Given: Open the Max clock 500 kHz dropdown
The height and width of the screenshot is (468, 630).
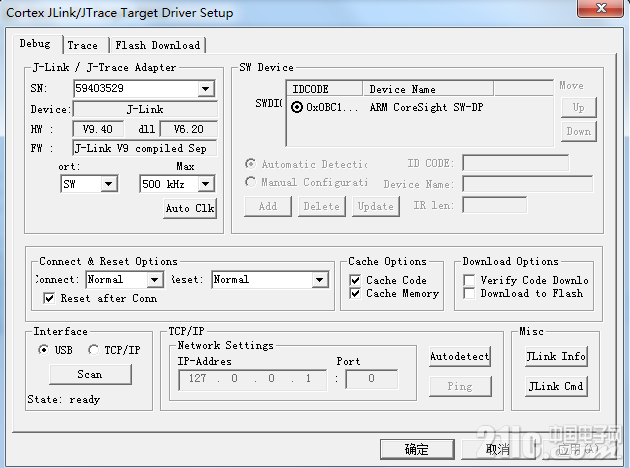Looking at the screenshot, I should click(205, 184).
